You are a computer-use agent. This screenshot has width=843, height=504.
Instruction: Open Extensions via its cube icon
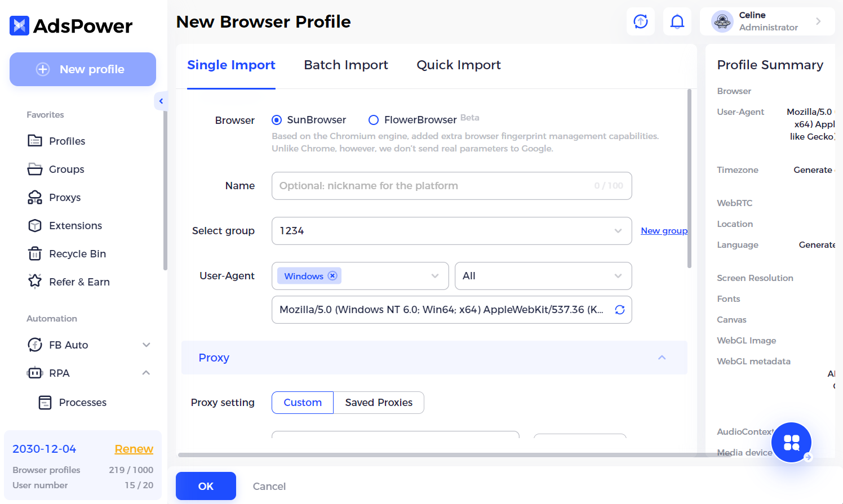35,225
